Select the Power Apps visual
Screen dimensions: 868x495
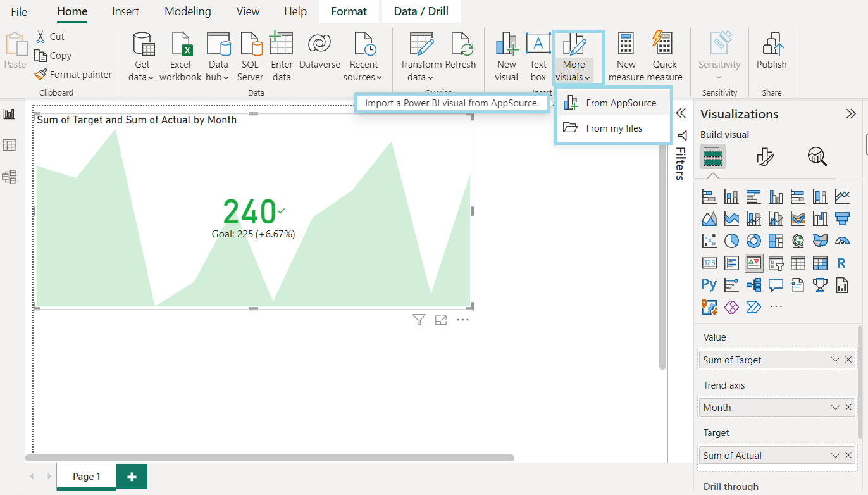[731, 307]
